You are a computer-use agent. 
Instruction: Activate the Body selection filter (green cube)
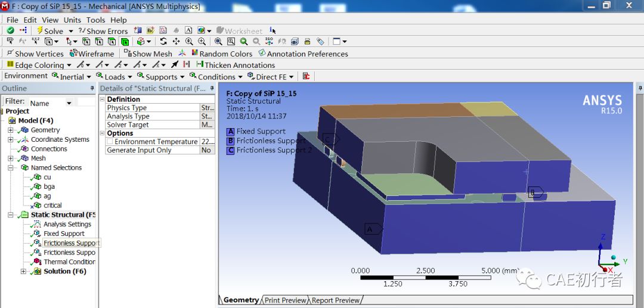[x=125, y=42]
